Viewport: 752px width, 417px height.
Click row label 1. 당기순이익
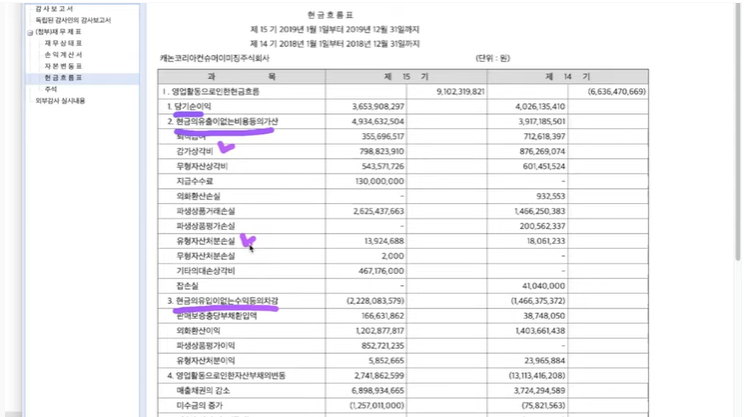(x=189, y=107)
